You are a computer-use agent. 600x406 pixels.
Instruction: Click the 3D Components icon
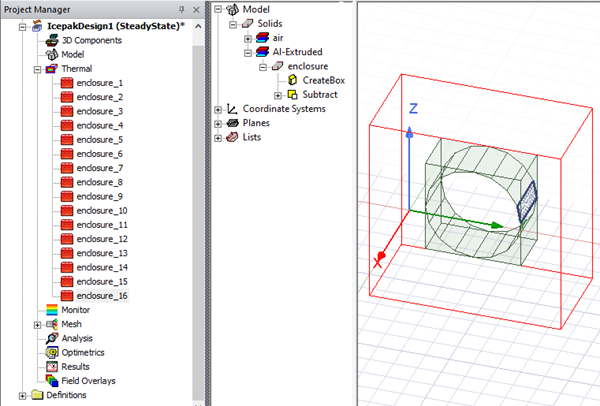pyautogui.click(x=53, y=40)
